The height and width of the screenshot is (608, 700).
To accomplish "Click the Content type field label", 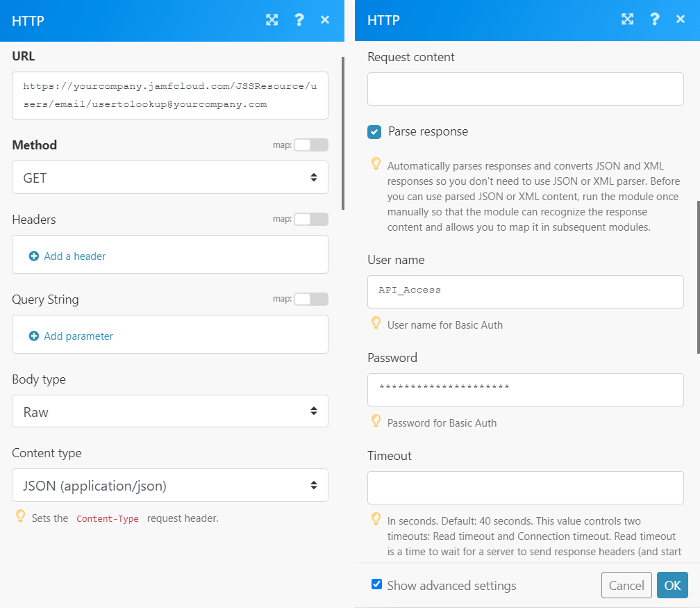I will pyautogui.click(x=47, y=453).
